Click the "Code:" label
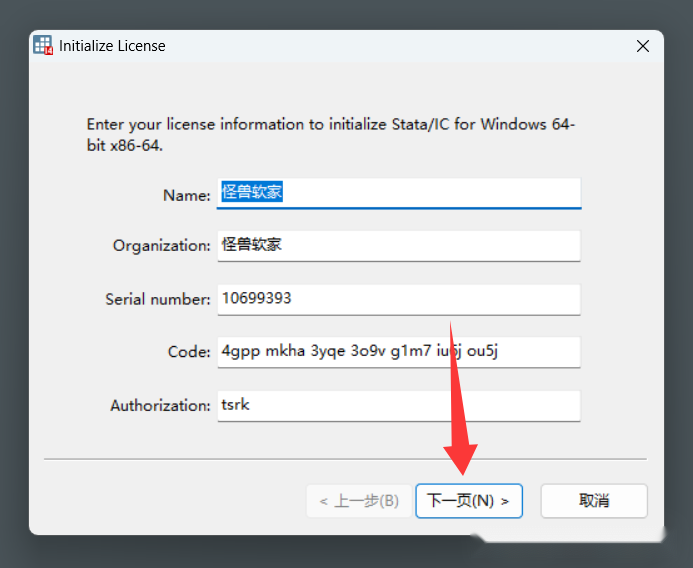The width and height of the screenshot is (693, 568). pos(189,352)
